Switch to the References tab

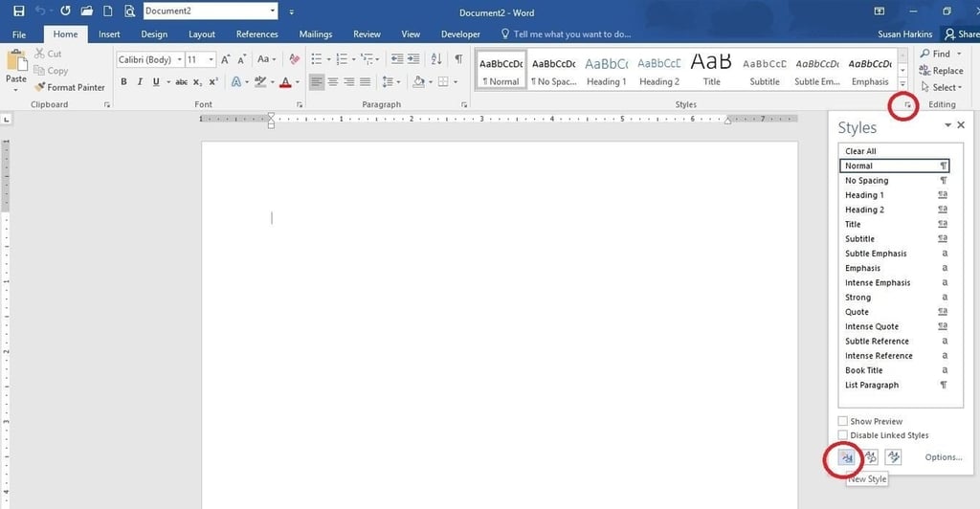[x=256, y=34]
